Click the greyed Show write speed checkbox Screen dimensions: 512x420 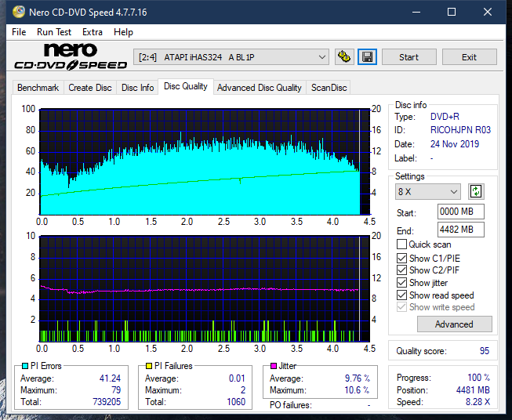pyautogui.click(x=401, y=307)
